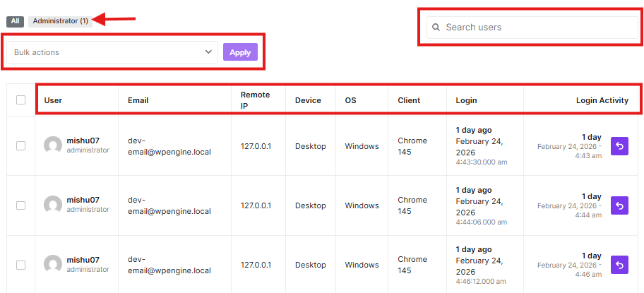Check the first user row checkbox
The height and width of the screenshot is (293, 644).
(20, 145)
